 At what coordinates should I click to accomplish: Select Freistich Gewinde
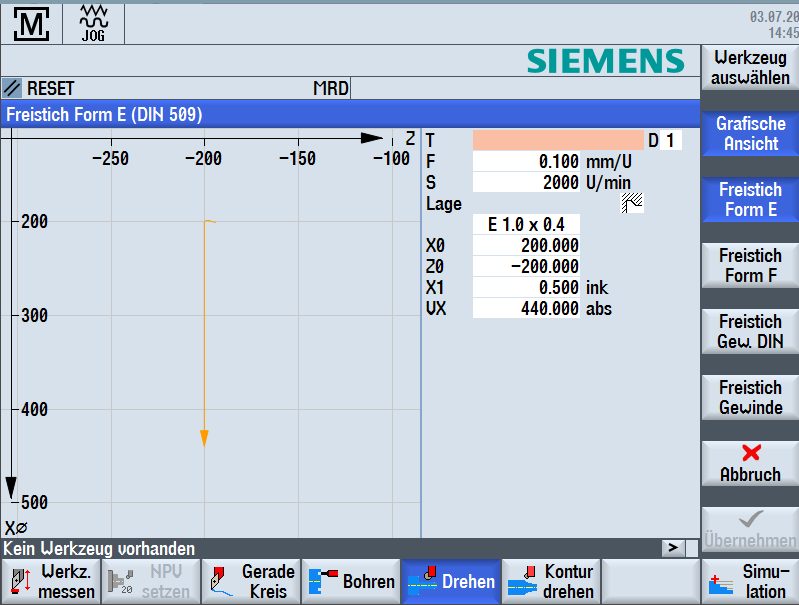pos(750,398)
